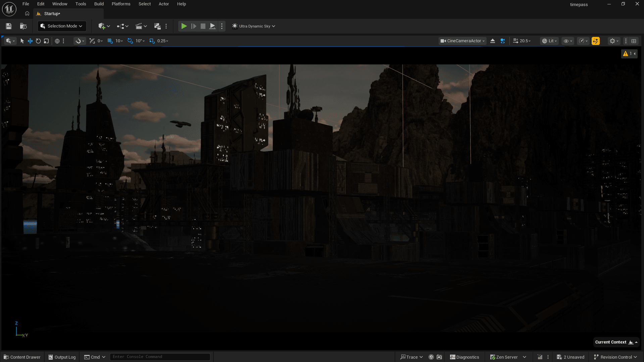Click the world coordinate system globe icon
The image size is (644, 362).
(x=57, y=41)
